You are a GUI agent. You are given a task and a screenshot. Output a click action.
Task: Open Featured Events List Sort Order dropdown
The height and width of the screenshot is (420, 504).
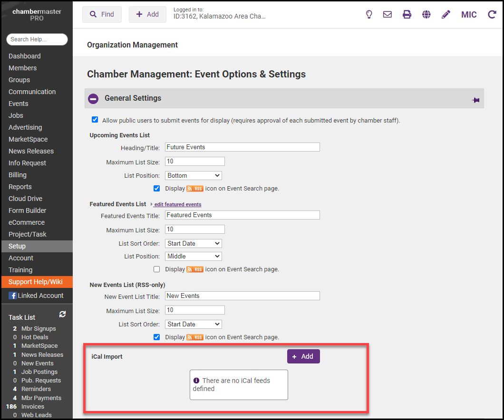point(194,243)
